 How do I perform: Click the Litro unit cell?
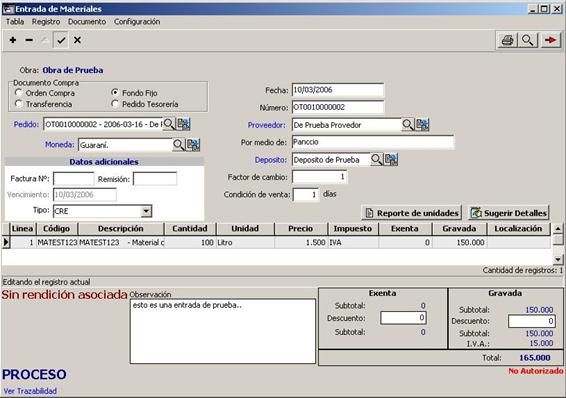(245, 242)
